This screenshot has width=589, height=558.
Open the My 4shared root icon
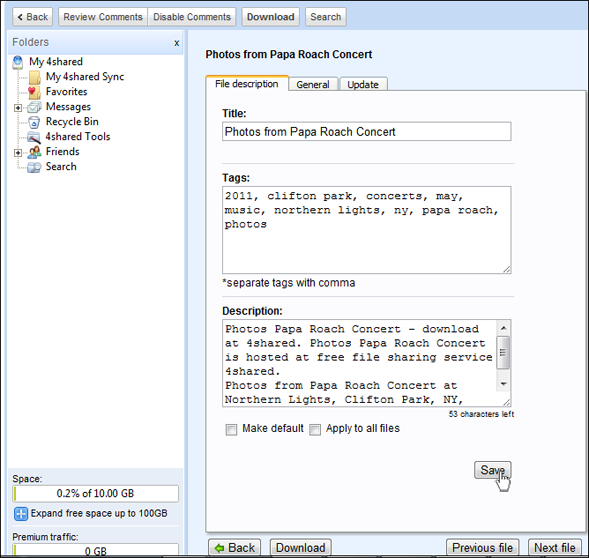pyautogui.click(x=18, y=62)
